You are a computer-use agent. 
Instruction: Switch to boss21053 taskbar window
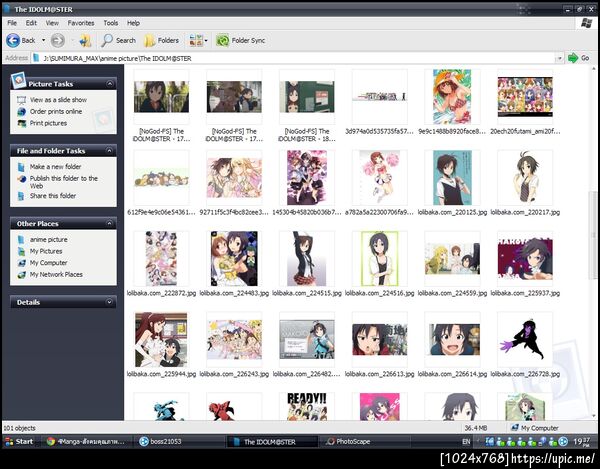point(179,441)
